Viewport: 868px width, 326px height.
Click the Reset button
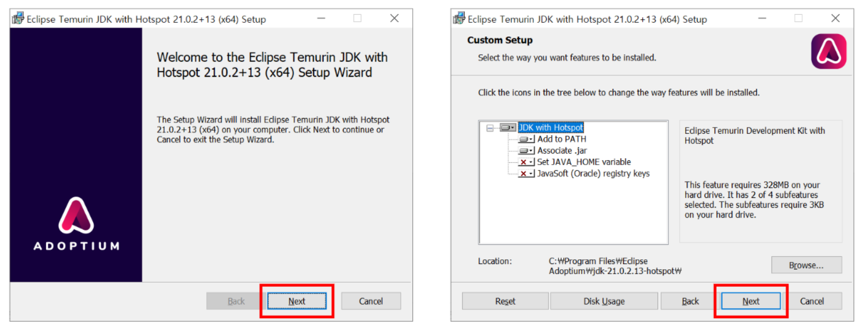(505, 301)
